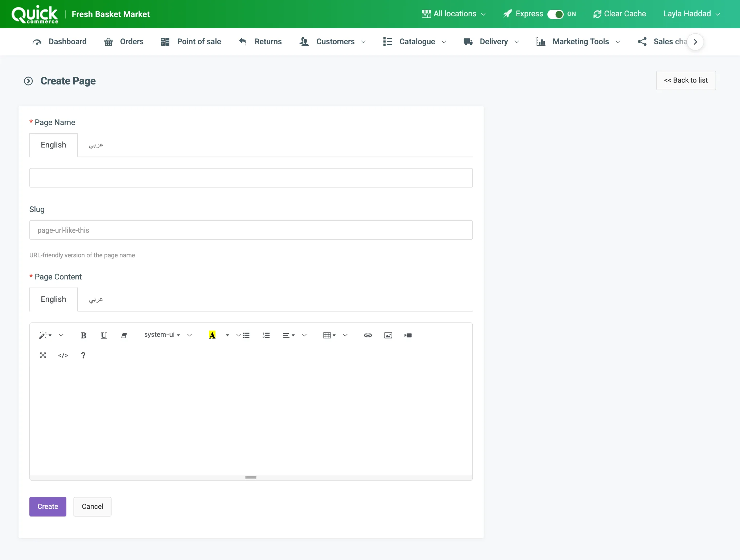The image size is (740, 560).
Task: Click the Clear Cache refresh button
Action: pyautogui.click(x=620, y=14)
